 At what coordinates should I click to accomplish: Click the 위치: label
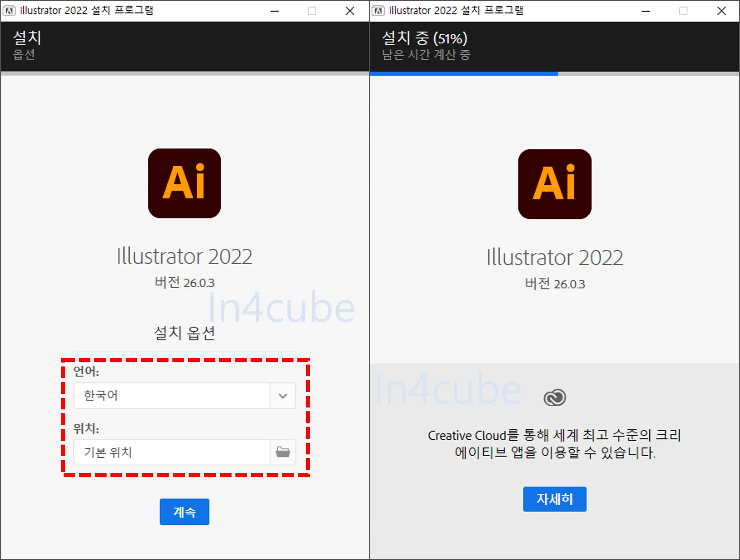tap(86, 428)
